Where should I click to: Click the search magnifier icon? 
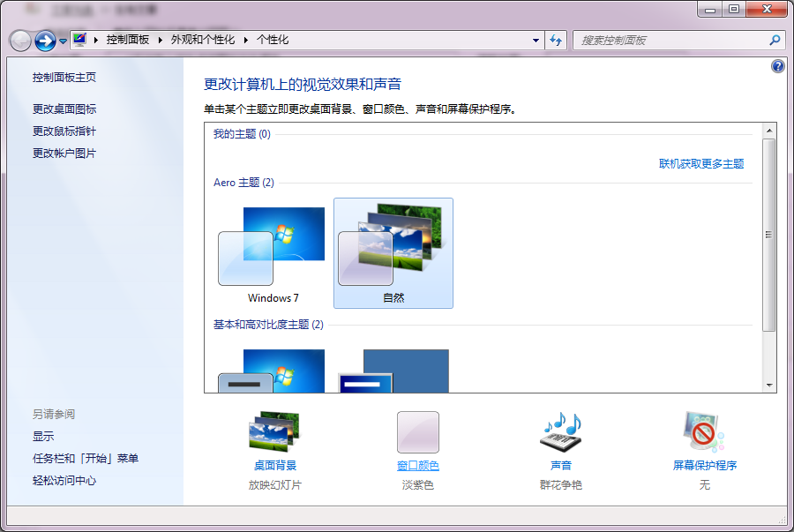[x=773, y=40]
